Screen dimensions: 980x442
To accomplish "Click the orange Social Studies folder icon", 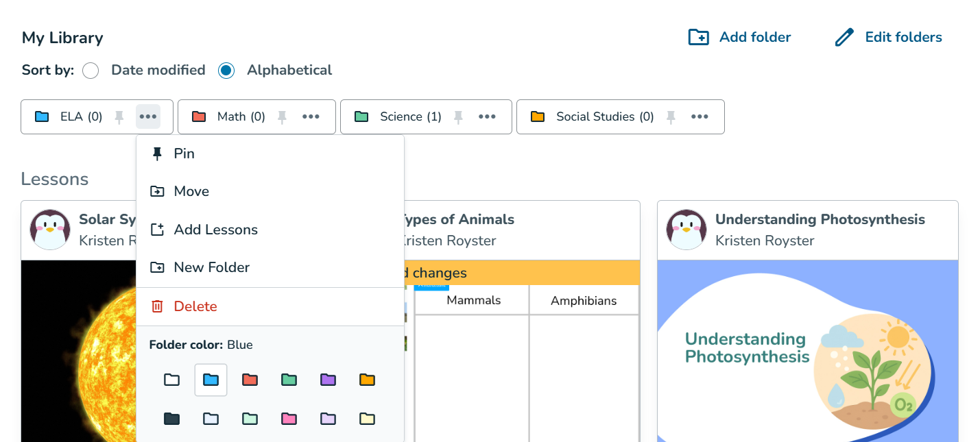I will (x=538, y=116).
